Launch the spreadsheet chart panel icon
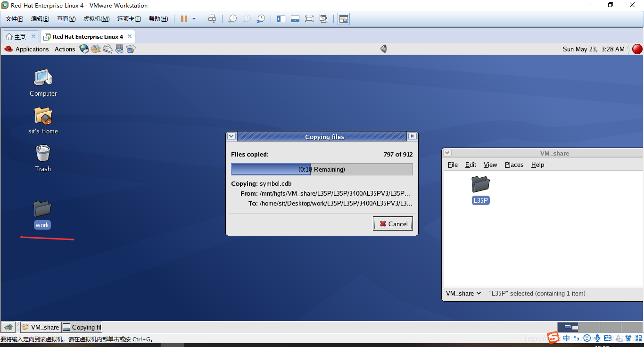This screenshot has width=644, height=347. click(x=131, y=49)
